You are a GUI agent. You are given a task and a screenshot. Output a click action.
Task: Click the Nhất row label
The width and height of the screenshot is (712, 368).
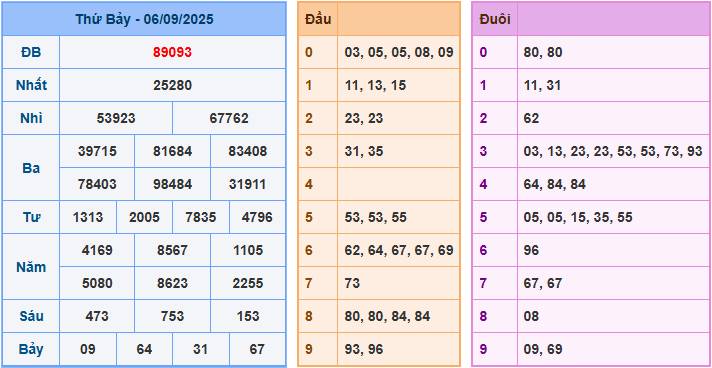(31, 85)
